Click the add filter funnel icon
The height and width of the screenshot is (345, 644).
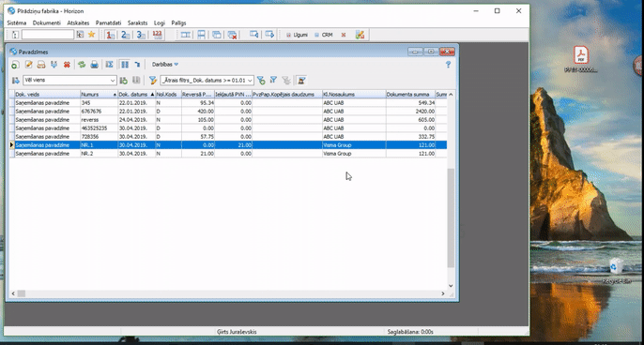(261, 81)
